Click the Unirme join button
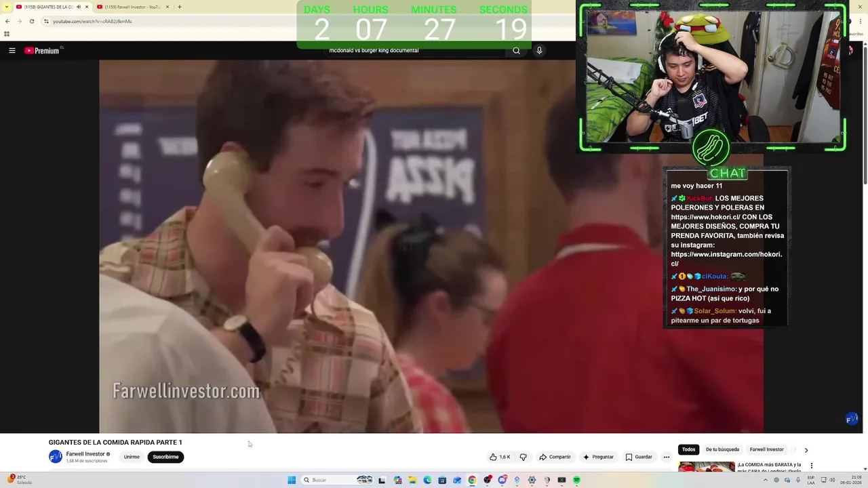The width and height of the screenshot is (868, 488). pos(132,457)
